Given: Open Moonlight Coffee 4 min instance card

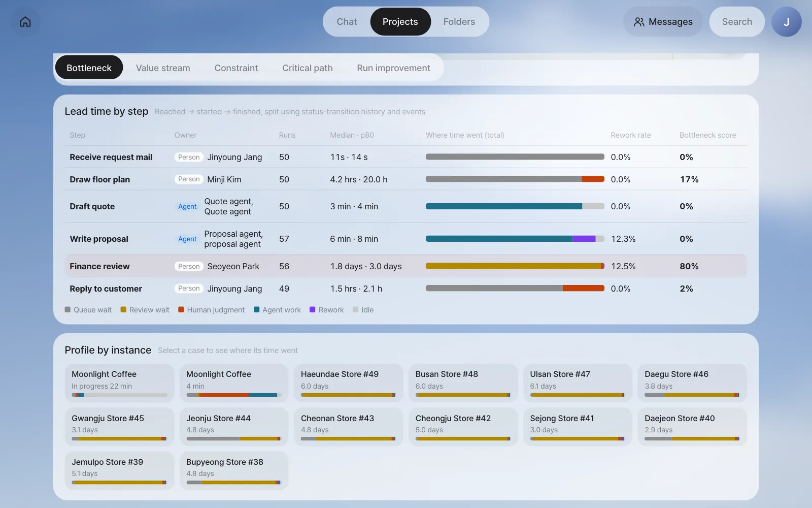Looking at the screenshot, I should pos(234,383).
